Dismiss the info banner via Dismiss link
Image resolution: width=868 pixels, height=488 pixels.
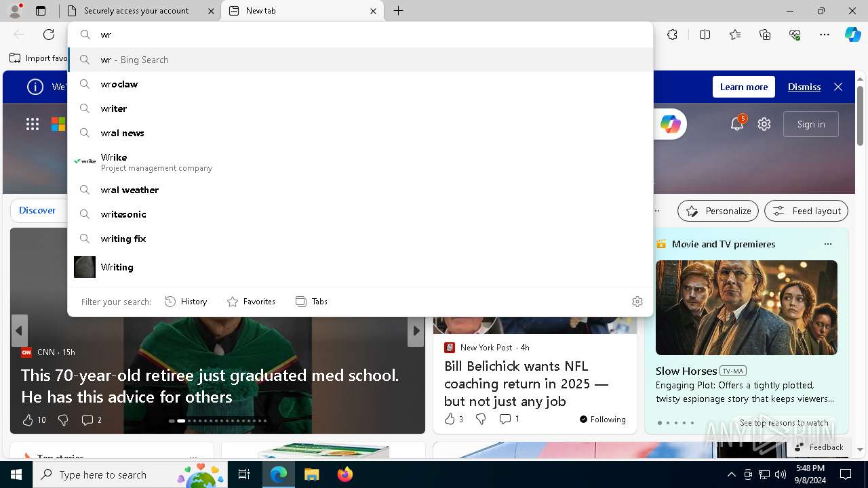coord(804,87)
